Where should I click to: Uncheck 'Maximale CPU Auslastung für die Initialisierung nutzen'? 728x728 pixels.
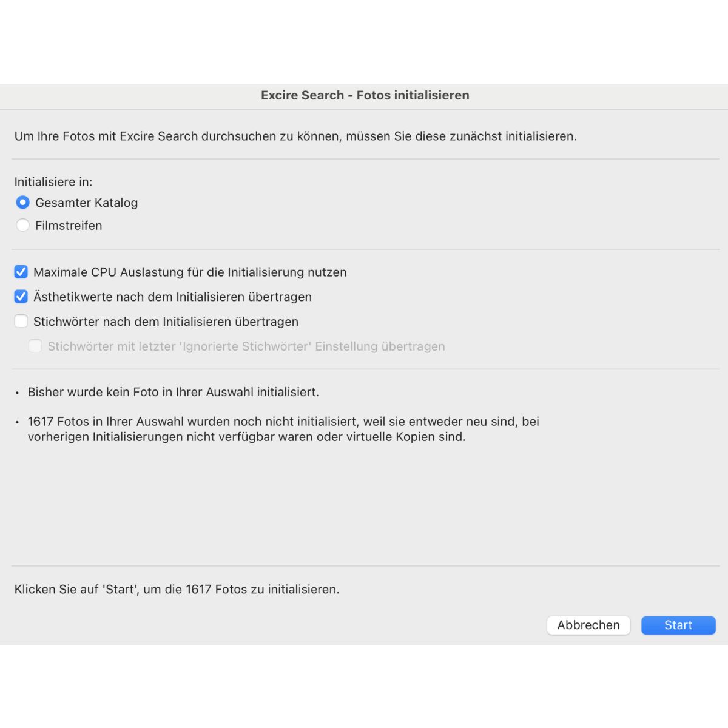pos(21,272)
